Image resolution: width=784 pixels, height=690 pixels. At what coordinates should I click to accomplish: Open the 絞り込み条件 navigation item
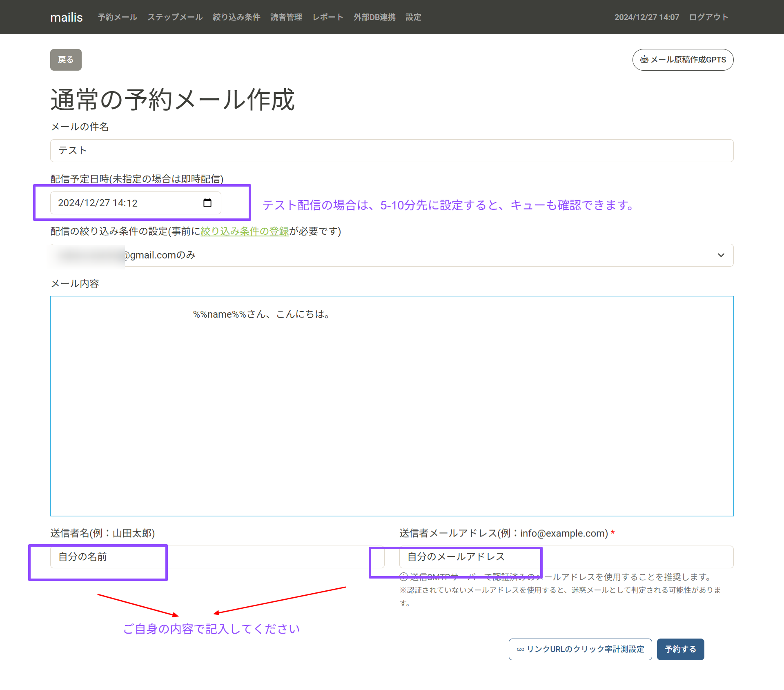click(x=236, y=17)
